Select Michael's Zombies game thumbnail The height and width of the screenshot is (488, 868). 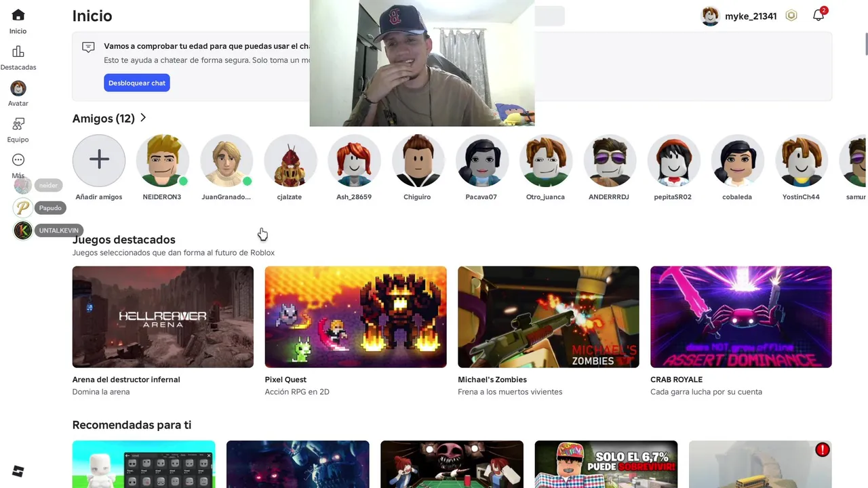point(548,317)
